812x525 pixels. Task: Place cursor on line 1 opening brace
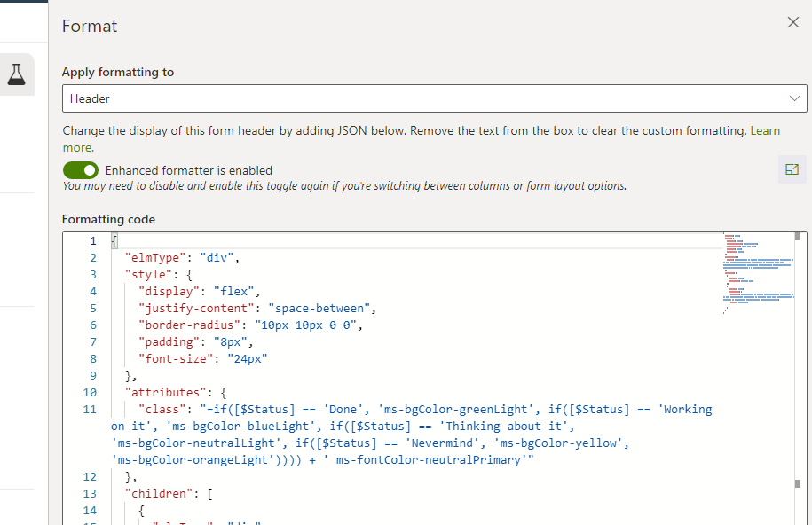click(114, 240)
